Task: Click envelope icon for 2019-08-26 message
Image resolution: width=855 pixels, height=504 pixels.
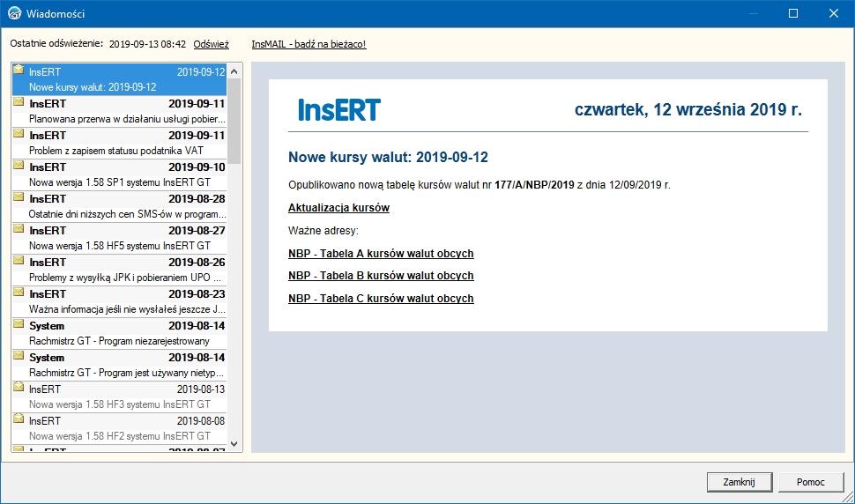Action: coord(19,260)
